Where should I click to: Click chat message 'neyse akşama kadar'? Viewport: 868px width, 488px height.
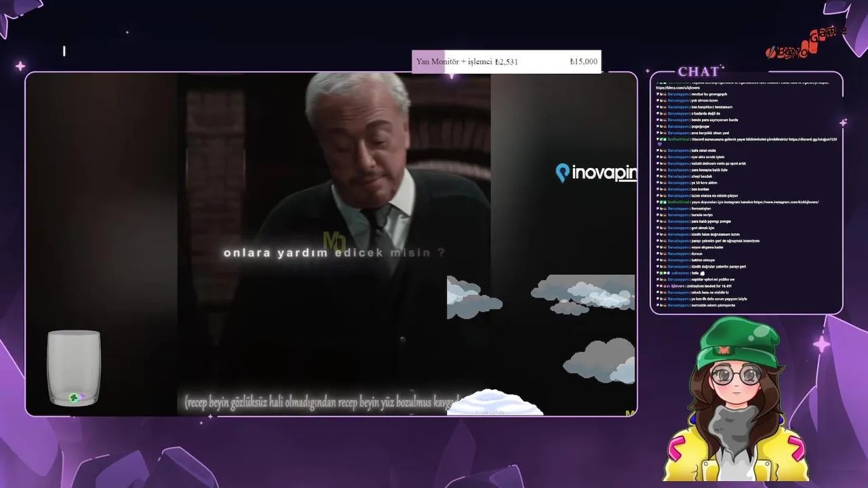tap(707, 247)
